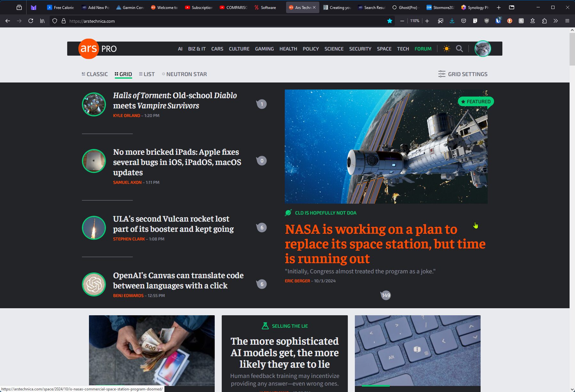575x392 pixels.
Task: Expand Grid Settings options
Action: pyautogui.click(x=463, y=74)
